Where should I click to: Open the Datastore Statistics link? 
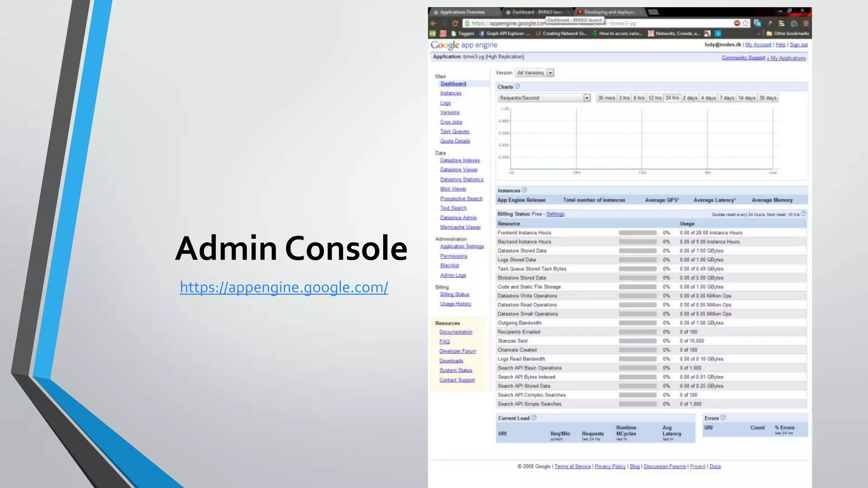[462, 180]
